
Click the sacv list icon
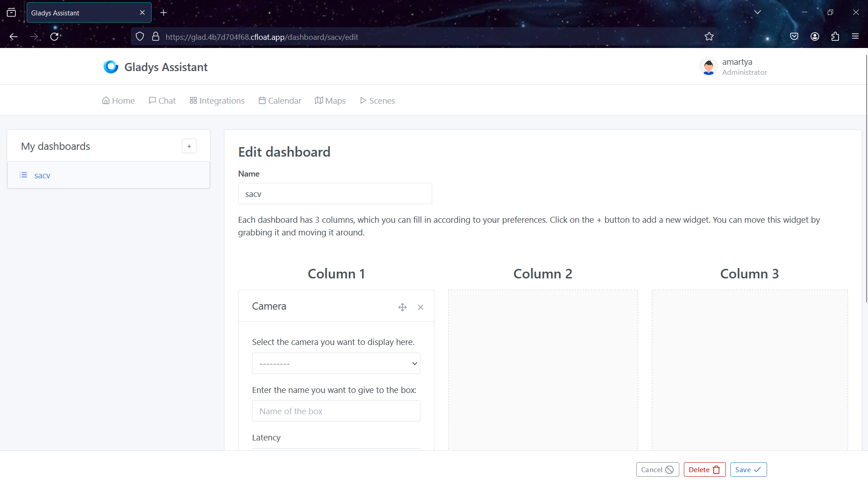click(24, 175)
